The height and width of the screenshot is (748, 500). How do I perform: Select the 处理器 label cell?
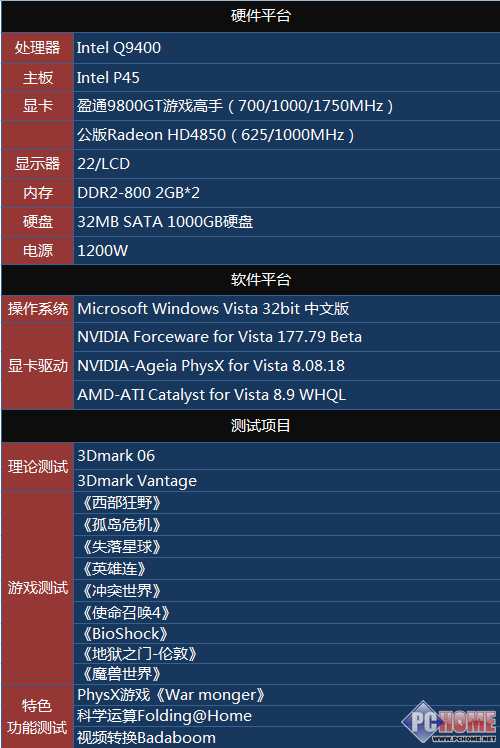(38, 48)
